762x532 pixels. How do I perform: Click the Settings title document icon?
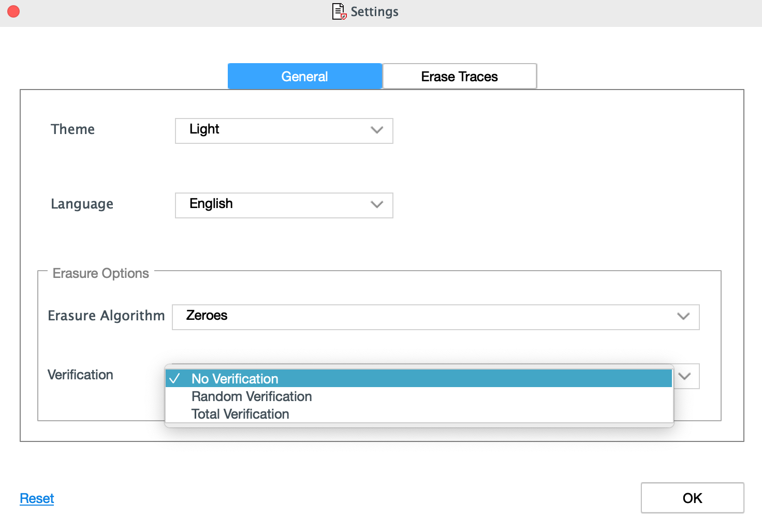(x=339, y=11)
